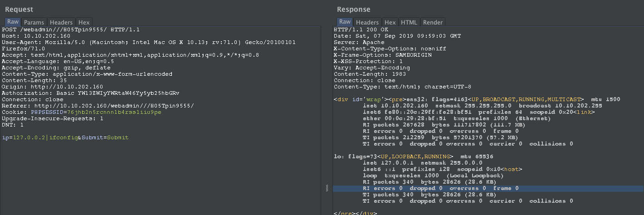The height and width of the screenshot is (215, 644).
Task: Open the response Headers tab
Action: [x=367, y=22]
